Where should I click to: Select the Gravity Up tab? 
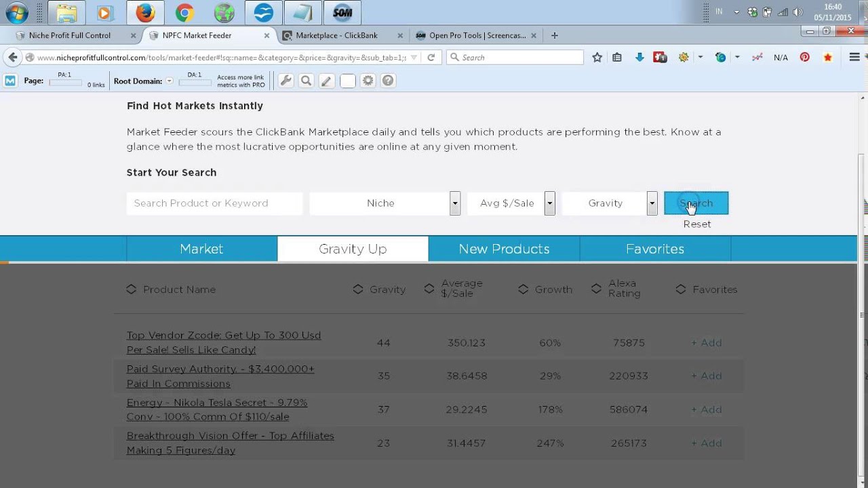tap(353, 249)
